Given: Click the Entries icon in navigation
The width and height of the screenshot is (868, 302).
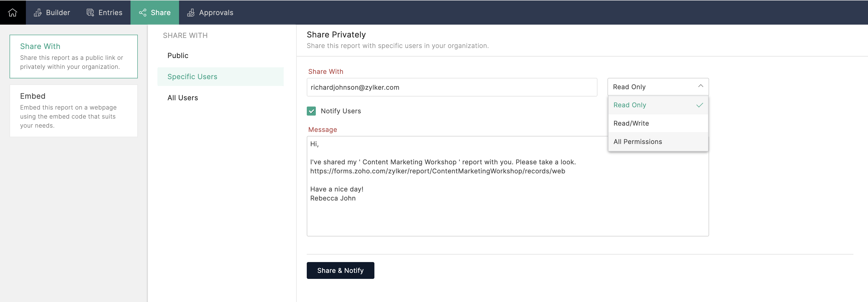Looking at the screenshot, I should coord(90,13).
